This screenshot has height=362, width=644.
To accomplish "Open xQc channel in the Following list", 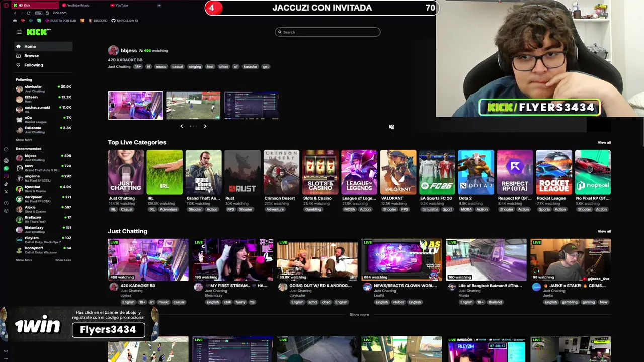I will [x=43, y=119].
